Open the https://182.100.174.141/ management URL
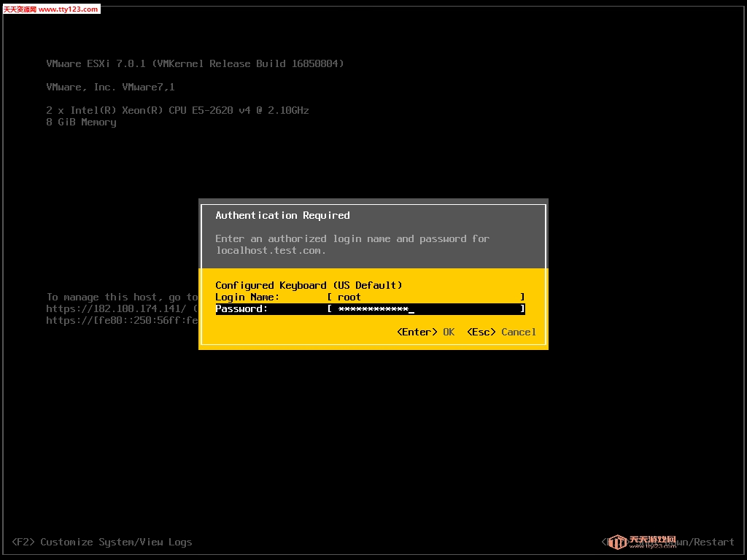Screen dimensions: 747x560 (116, 308)
